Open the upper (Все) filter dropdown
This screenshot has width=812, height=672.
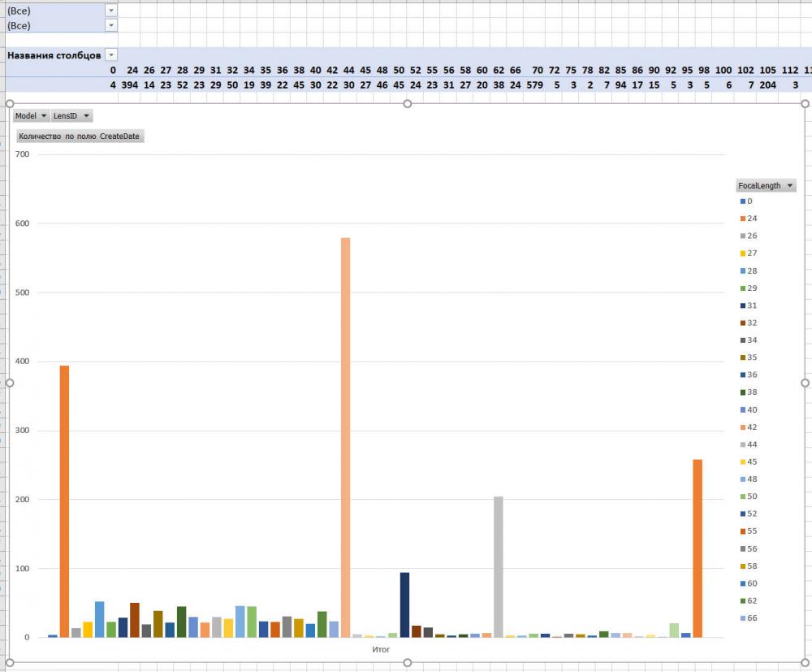[x=111, y=11]
